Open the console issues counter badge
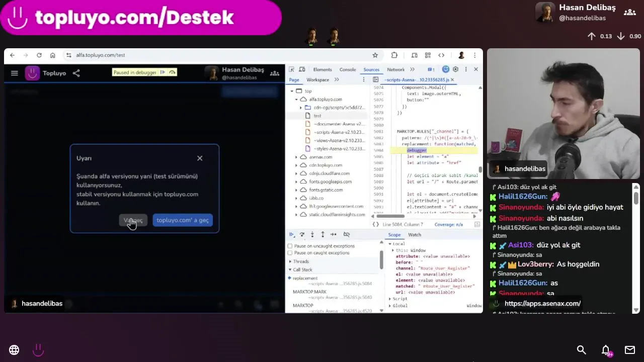The height and width of the screenshot is (362, 644). pyautogui.click(x=431, y=69)
